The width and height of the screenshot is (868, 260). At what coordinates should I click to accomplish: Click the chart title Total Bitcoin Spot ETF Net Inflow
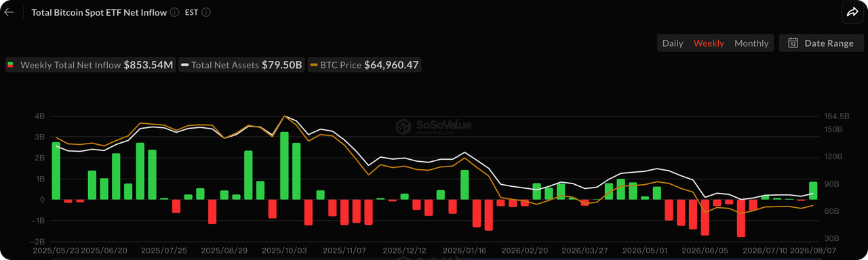(x=99, y=12)
